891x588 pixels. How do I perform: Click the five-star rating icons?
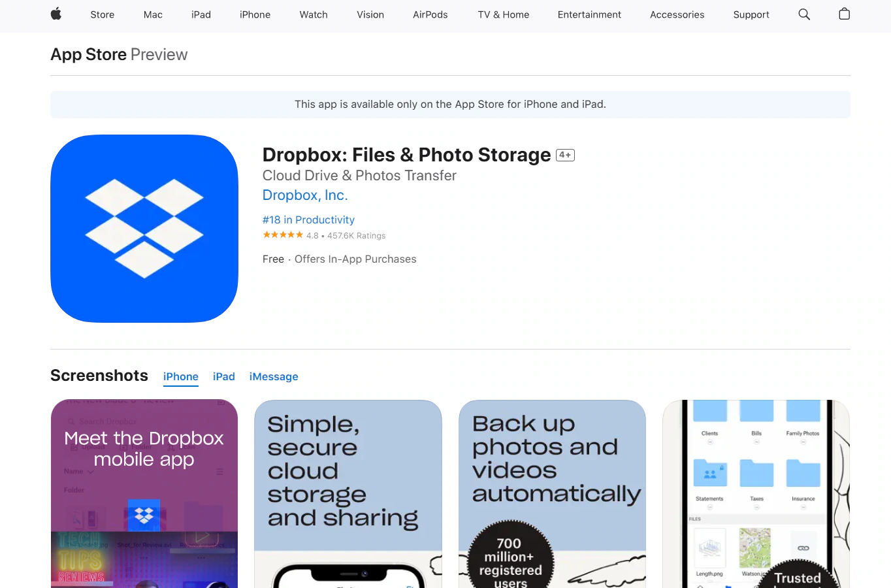click(283, 235)
